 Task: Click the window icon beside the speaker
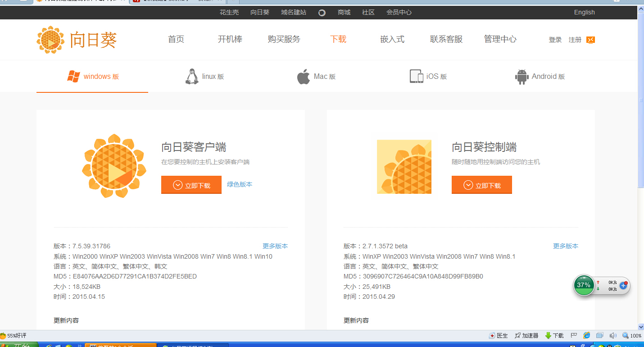click(599, 335)
